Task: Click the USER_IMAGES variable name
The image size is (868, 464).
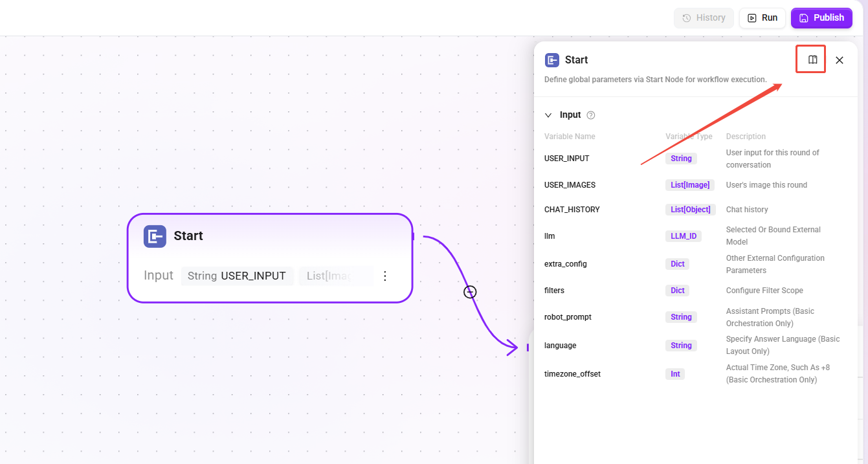Action: [x=570, y=185]
